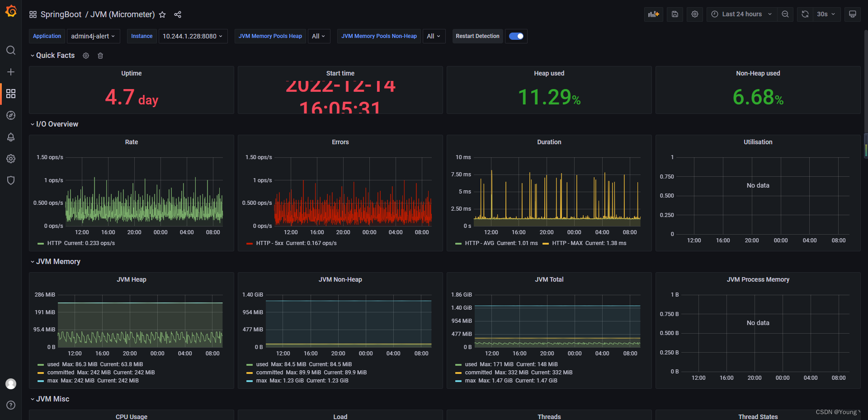Save the dashboard
868x420 pixels.
pyautogui.click(x=675, y=14)
